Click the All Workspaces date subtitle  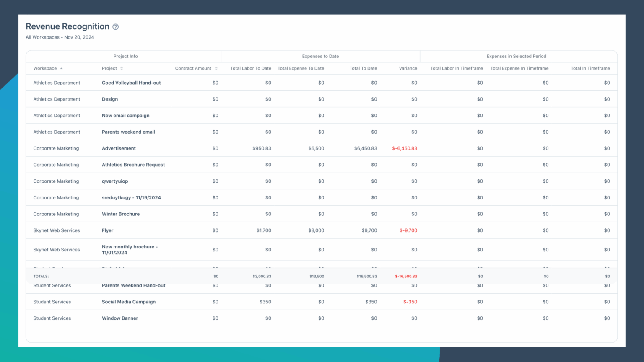[x=60, y=37]
